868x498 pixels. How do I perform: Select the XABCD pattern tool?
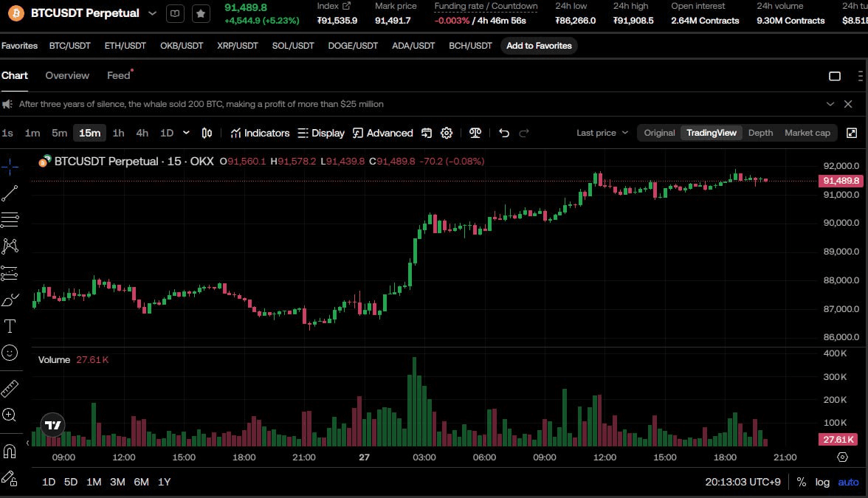point(10,246)
